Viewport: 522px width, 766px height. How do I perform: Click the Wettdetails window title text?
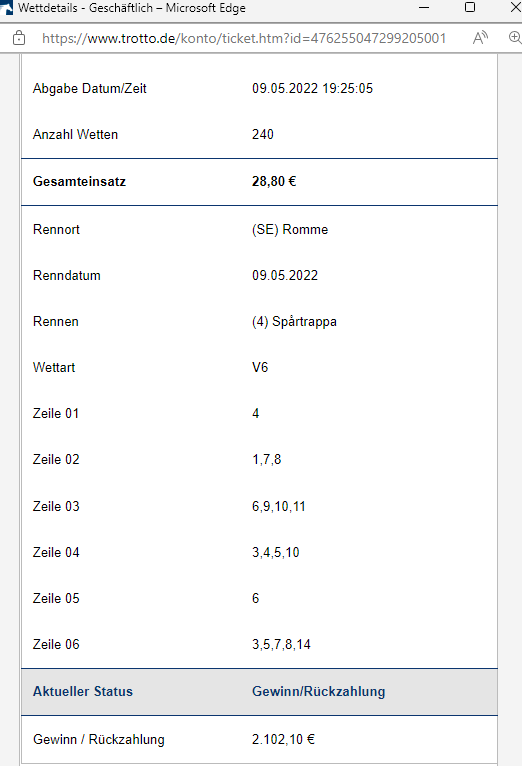pos(132,8)
